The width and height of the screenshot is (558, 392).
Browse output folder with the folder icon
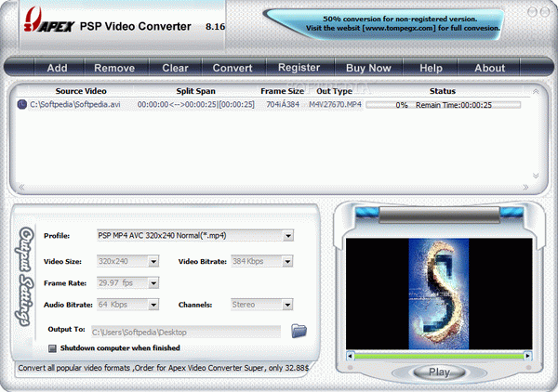click(x=299, y=331)
